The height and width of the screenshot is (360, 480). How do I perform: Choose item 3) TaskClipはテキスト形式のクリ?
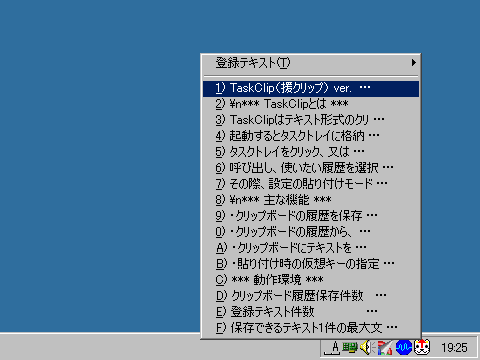tap(311, 120)
